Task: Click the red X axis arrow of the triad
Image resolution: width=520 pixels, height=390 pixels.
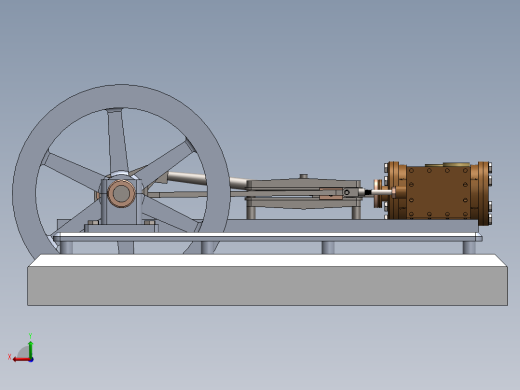Action: click(x=21, y=360)
